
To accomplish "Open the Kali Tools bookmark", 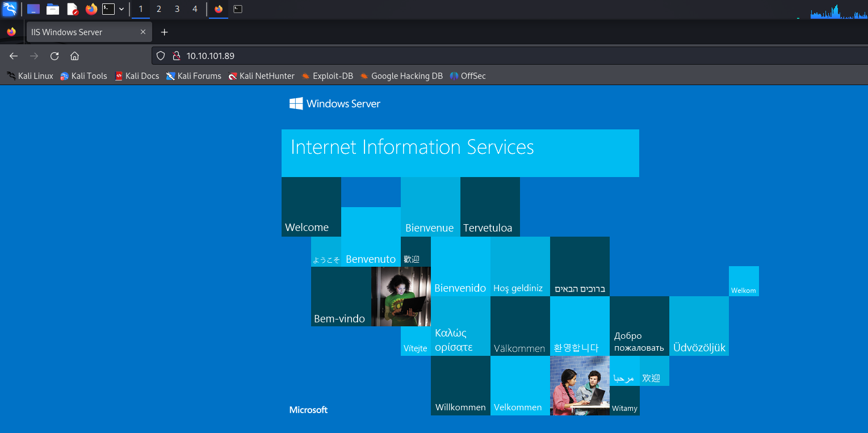I will point(83,76).
